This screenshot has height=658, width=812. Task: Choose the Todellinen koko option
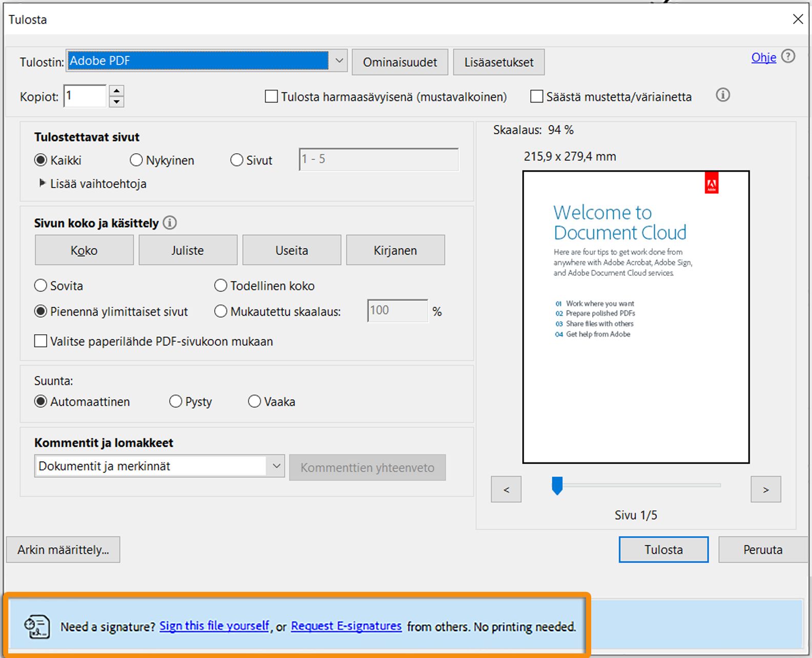pyautogui.click(x=220, y=285)
